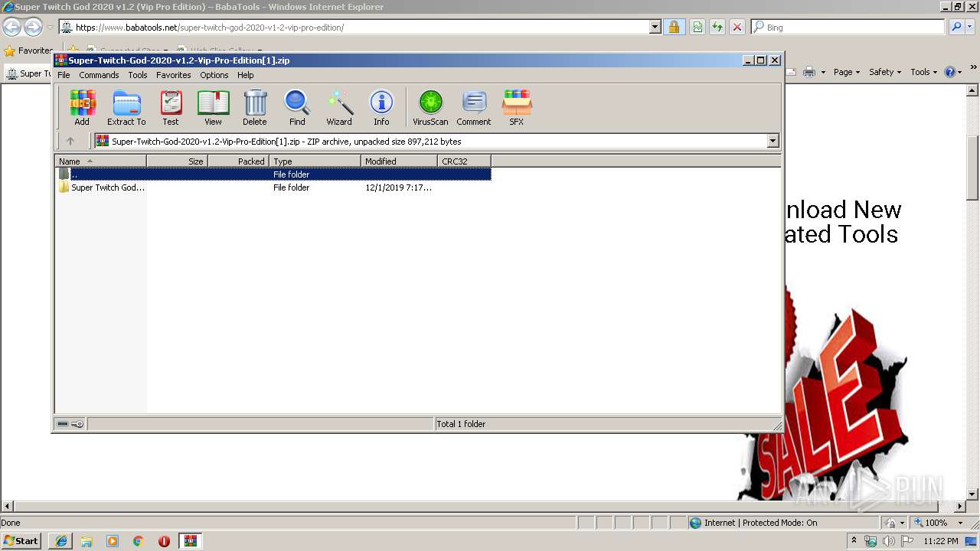
Task: Click the drive and key status icon
Action: tap(70, 424)
